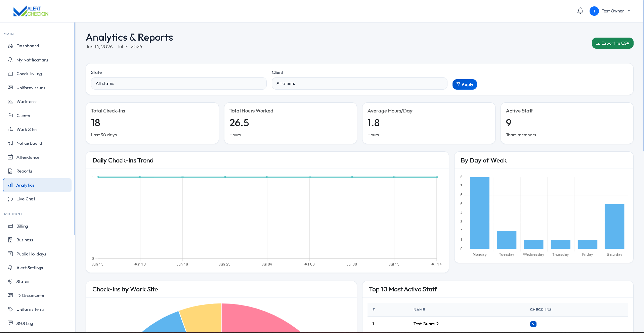Open the Client filter dropdown

(359, 84)
